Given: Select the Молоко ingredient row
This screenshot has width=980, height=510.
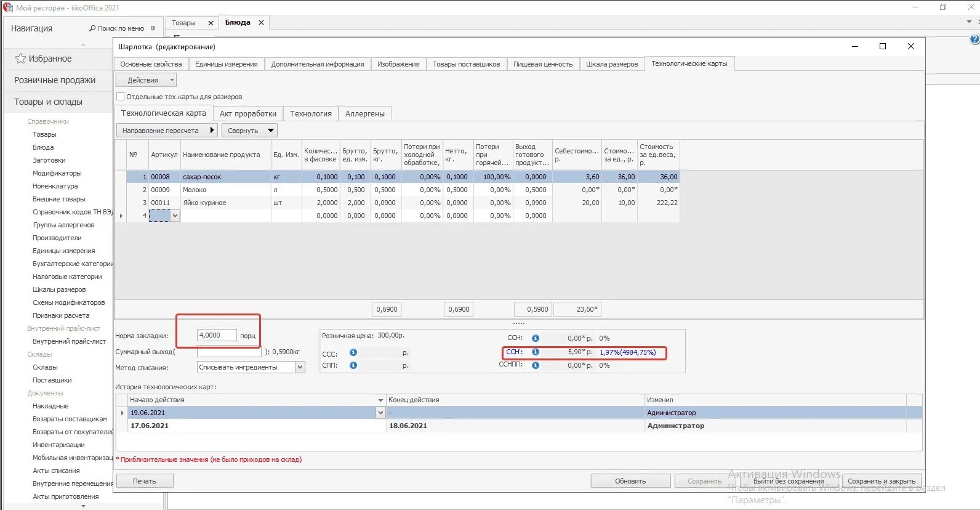Looking at the screenshot, I should [x=403, y=190].
